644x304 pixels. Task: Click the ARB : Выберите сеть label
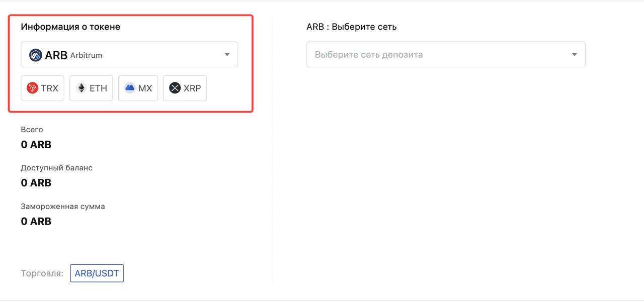pyautogui.click(x=352, y=27)
